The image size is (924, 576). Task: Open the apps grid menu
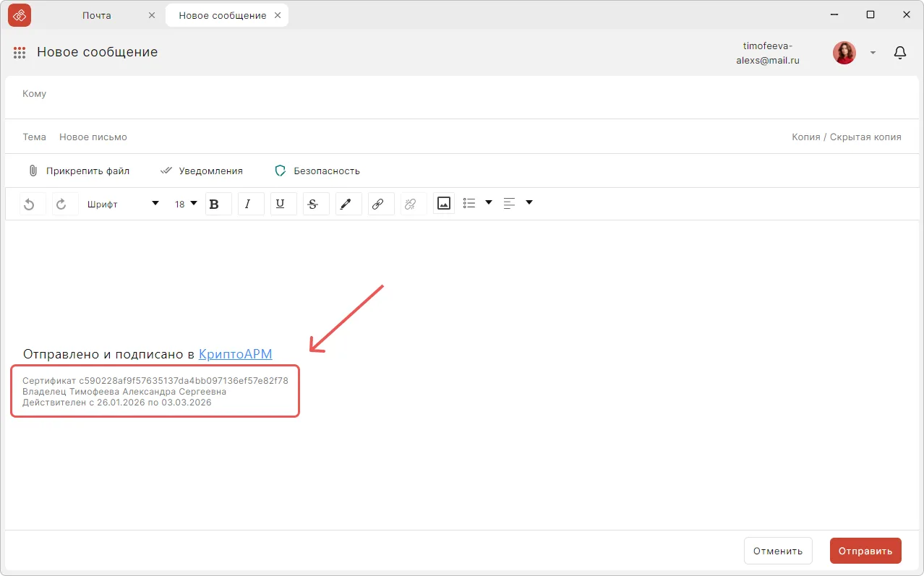(20, 53)
